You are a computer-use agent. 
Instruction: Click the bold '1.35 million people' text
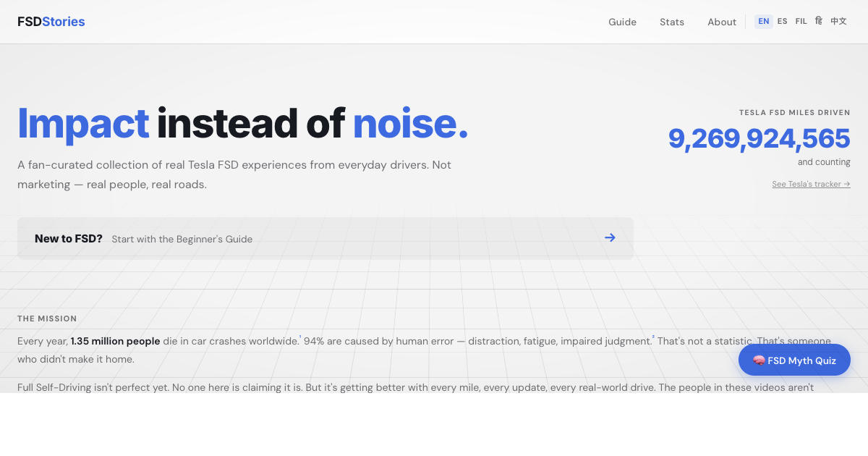click(x=116, y=341)
